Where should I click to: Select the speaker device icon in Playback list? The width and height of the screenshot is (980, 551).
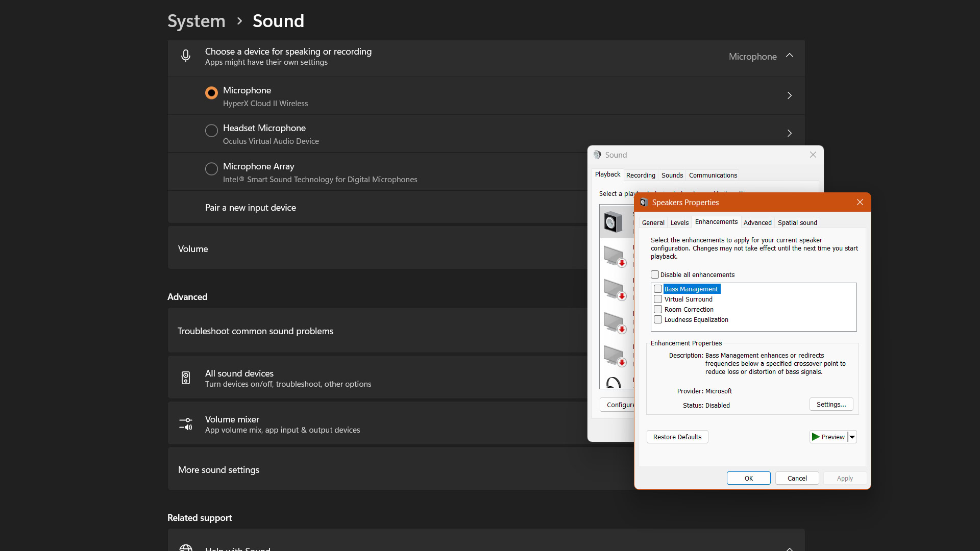613,222
